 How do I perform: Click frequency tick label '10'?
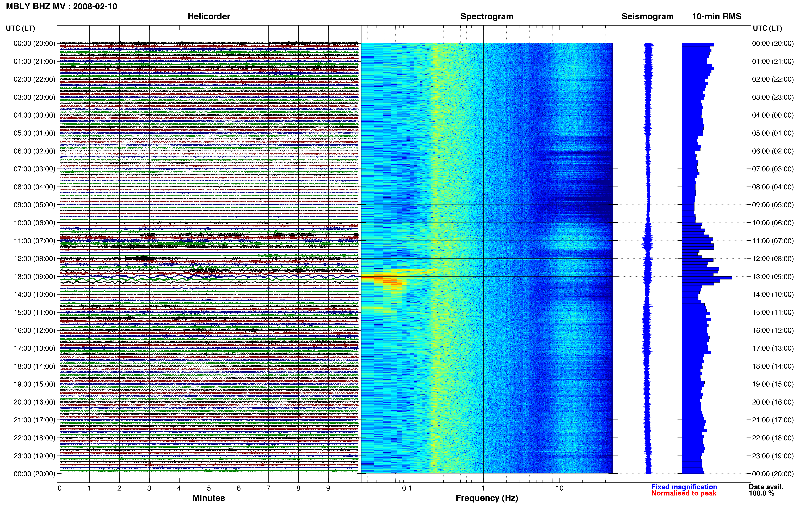tap(559, 488)
